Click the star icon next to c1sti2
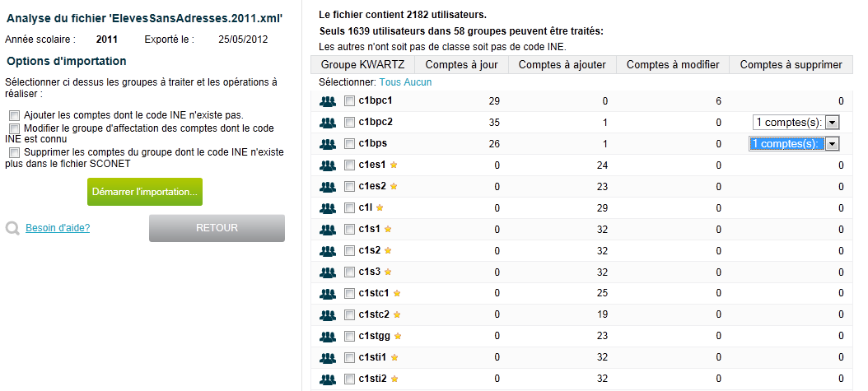Image resolution: width=868 pixels, height=391 pixels. 394,379
